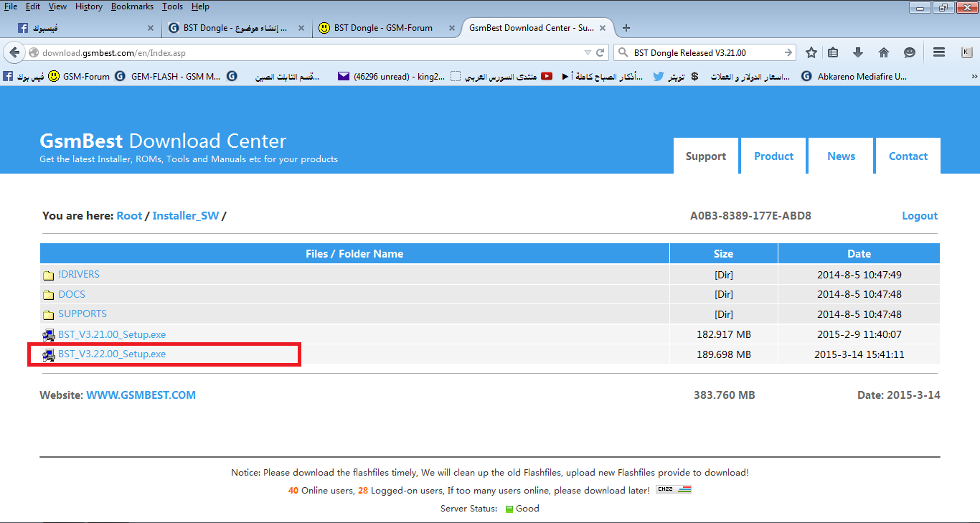Open a new tab with plus button
The height and width of the screenshot is (523, 980).
pyautogui.click(x=626, y=28)
